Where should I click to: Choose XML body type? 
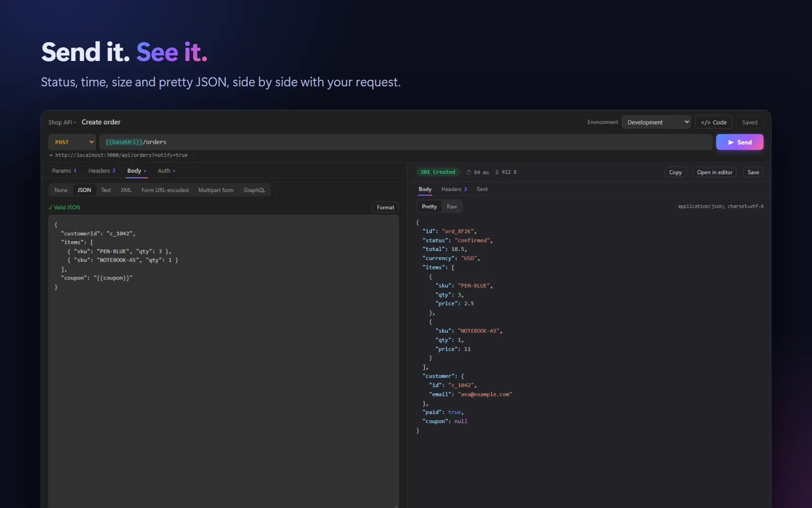click(x=126, y=190)
